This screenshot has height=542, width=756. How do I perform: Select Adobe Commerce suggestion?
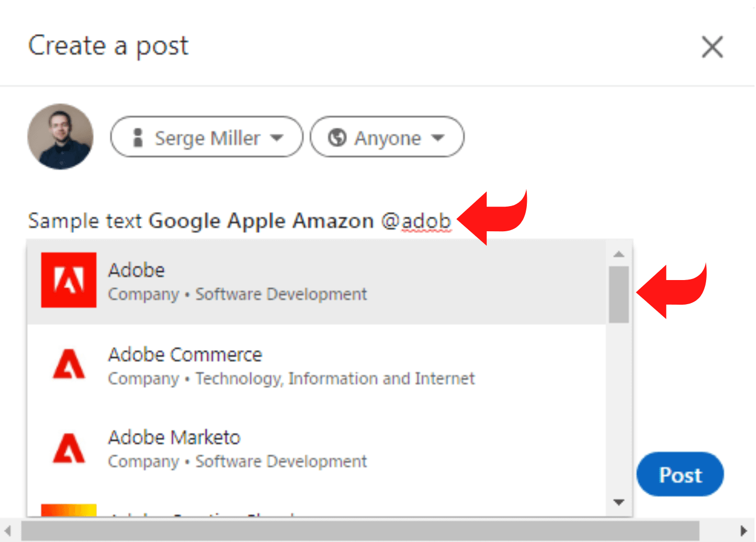[x=316, y=366]
